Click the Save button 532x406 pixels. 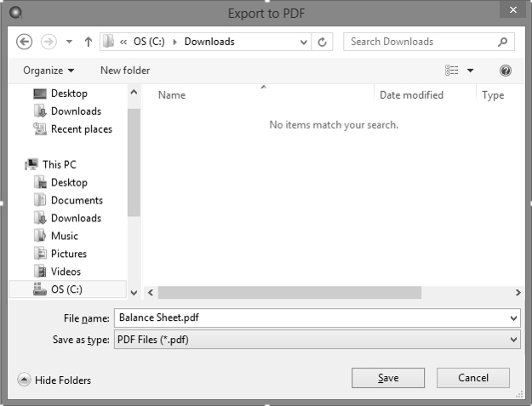[x=388, y=378]
